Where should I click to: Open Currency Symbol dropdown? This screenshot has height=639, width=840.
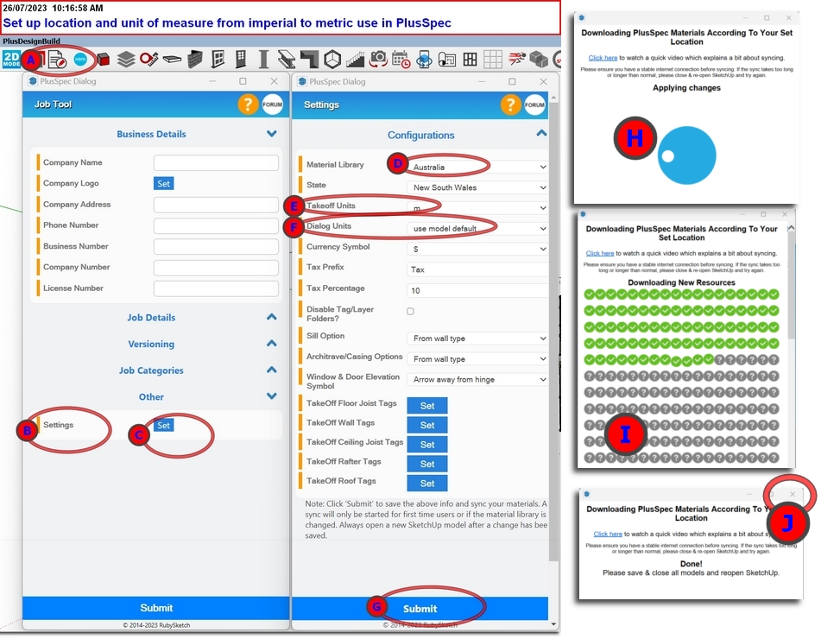pyautogui.click(x=478, y=249)
